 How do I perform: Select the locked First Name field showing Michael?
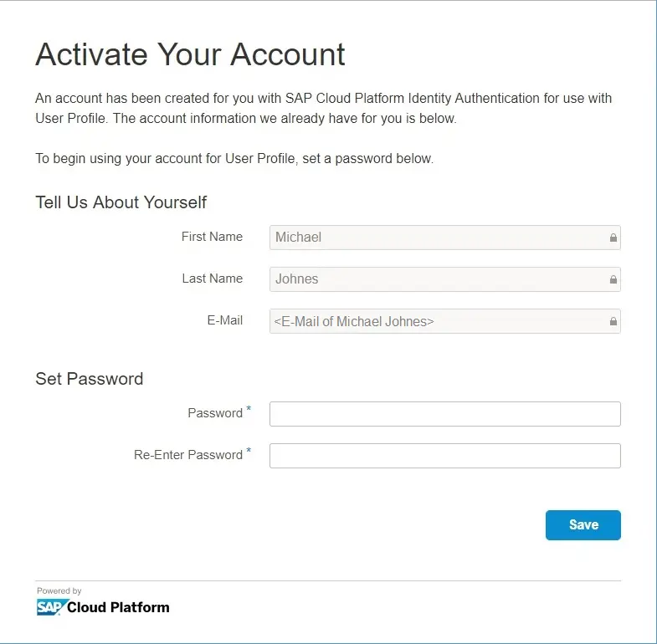[445, 238]
